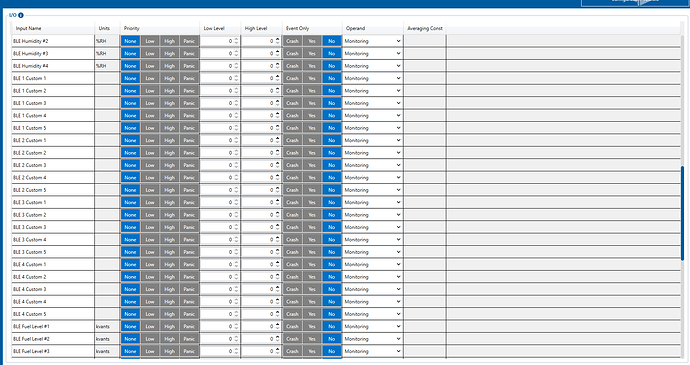Increase High Level for BLE 1 Custom 1

[x=278, y=76]
